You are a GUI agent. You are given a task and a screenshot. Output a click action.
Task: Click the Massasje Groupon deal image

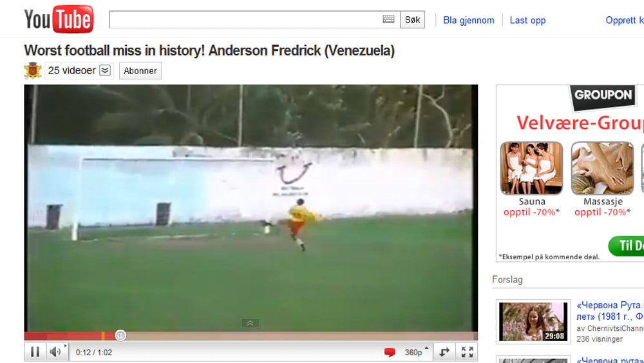(603, 168)
